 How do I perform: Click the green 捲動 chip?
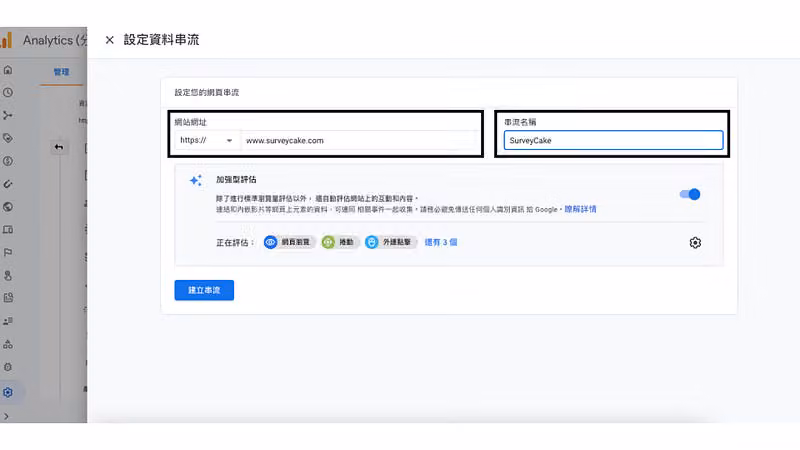[x=340, y=242]
